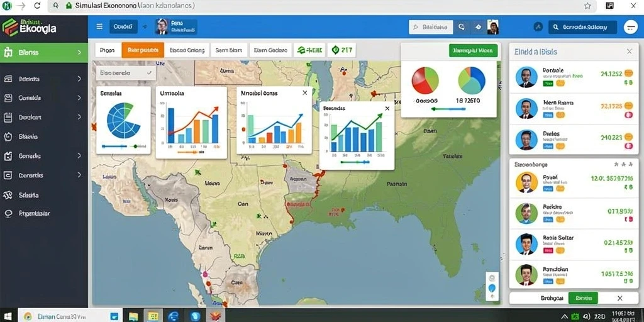The height and width of the screenshot is (322, 644).
Task: Expand the green highlighted sidebar item chevron
Action: (x=79, y=53)
